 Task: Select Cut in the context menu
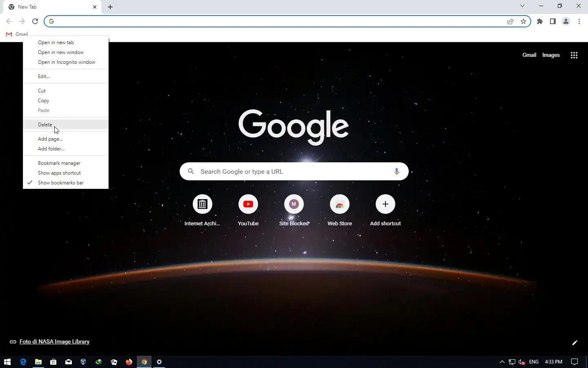[66, 91]
